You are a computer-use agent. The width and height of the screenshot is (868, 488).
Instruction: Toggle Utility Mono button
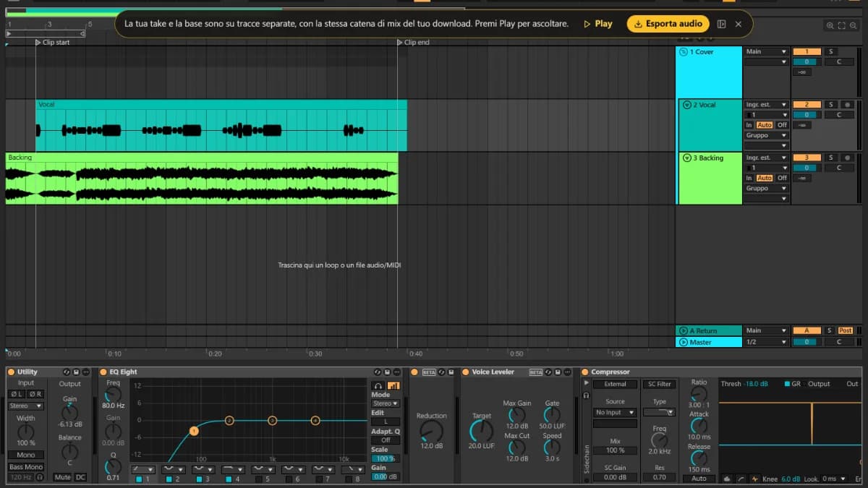pyautogui.click(x=26, y=455)
